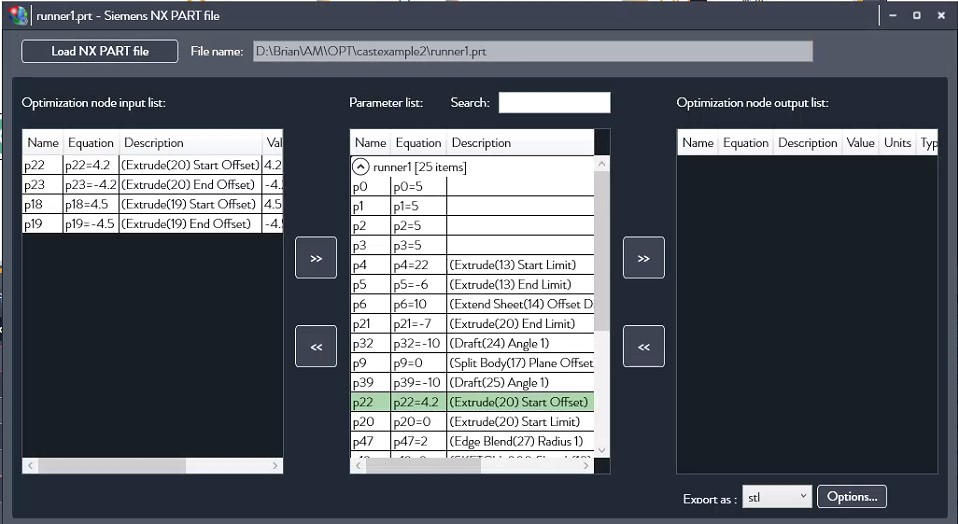The image size is (958, 524).
Task: Select p22 row in input list
Action: (x=153, y=165)
